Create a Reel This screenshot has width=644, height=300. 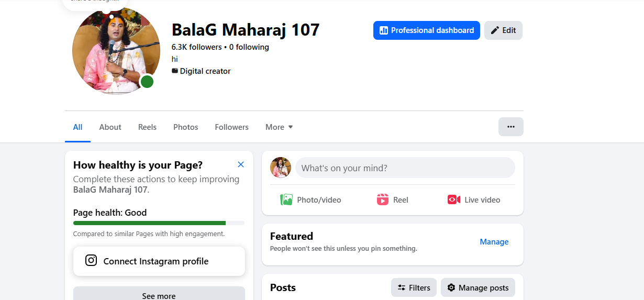[393, 199]
